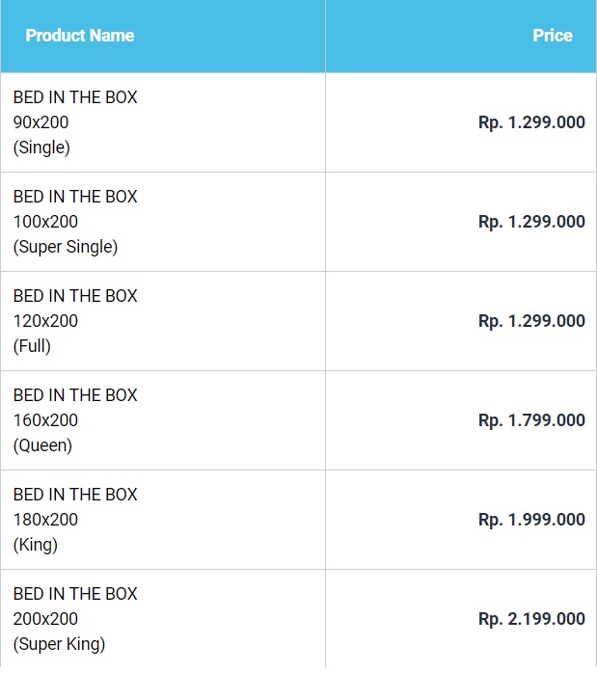The width and height of the screenshot is (597, 700).
Task: Select the 100x200 dimension text
Action: pyautogui.click(x=45, y=222)
